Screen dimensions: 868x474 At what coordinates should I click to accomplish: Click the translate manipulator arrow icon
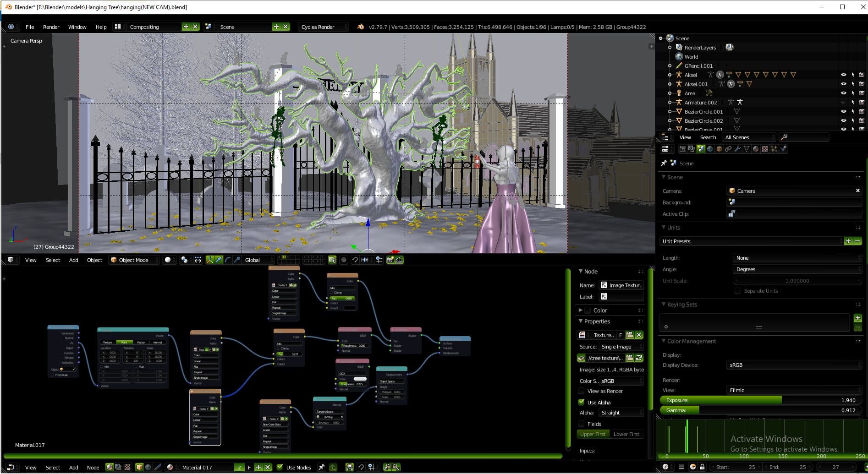[219, 260]
